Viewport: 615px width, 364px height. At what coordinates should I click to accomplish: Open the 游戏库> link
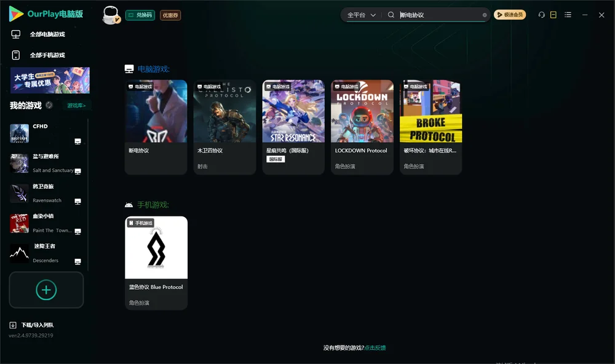tap(76, 106)
